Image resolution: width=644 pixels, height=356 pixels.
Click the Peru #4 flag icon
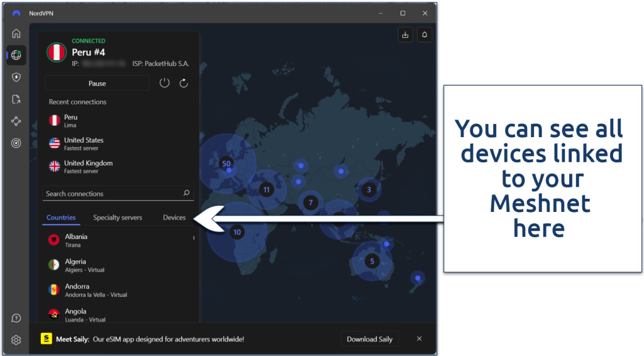tap(56, 53)
